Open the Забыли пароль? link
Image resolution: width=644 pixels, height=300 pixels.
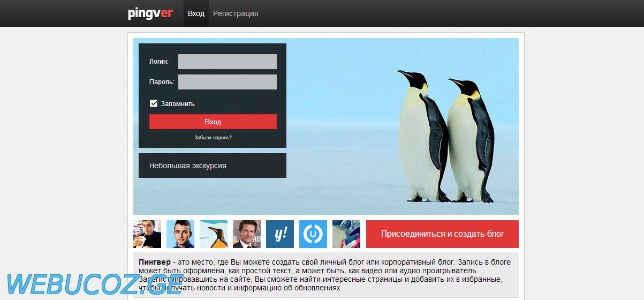pyautogui.click(x=213, y=138)
